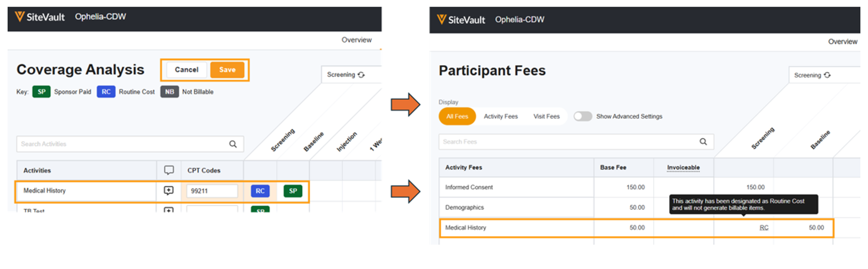Viewport: 868px width, 269px height.
Task: Toggle Show Advanced Settings switch
Action: click(x=582, y=116)
